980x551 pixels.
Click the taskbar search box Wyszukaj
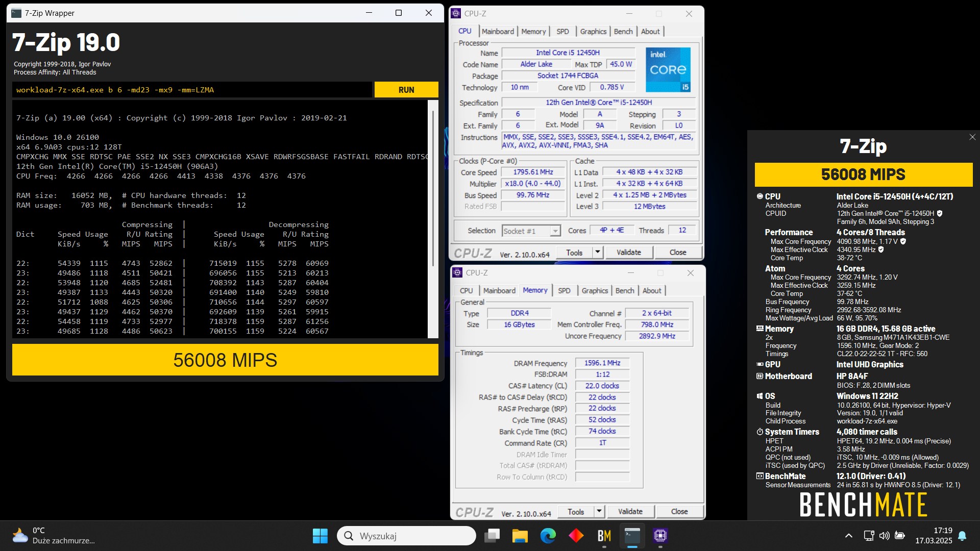[x=406, y=536]
